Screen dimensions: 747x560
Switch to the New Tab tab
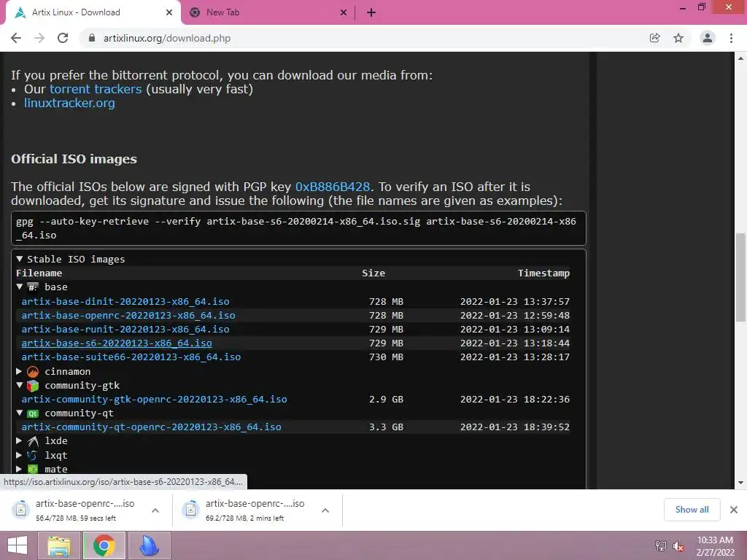267,12
